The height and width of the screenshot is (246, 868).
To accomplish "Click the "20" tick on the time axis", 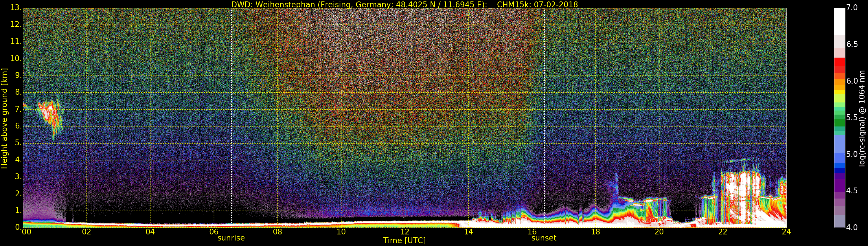I will [659, 232].
